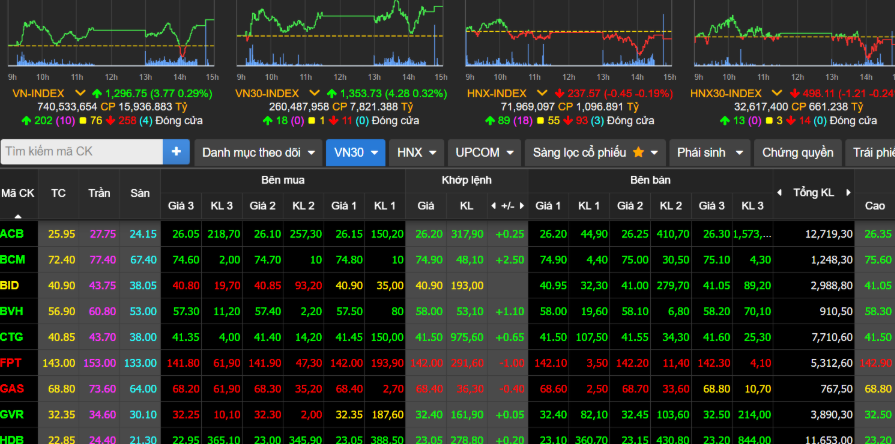Viewport: 895px width, 444px height.
Task: Click the star icon in Sàng lọc cổ phiếu
Action: (x=638, y=153)
